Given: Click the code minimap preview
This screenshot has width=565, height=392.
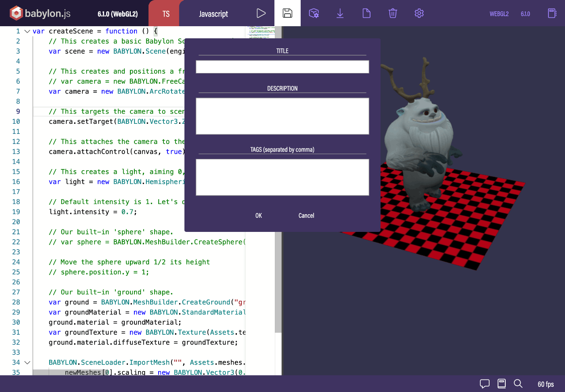Looking at the screenshot, I should 260,32.
